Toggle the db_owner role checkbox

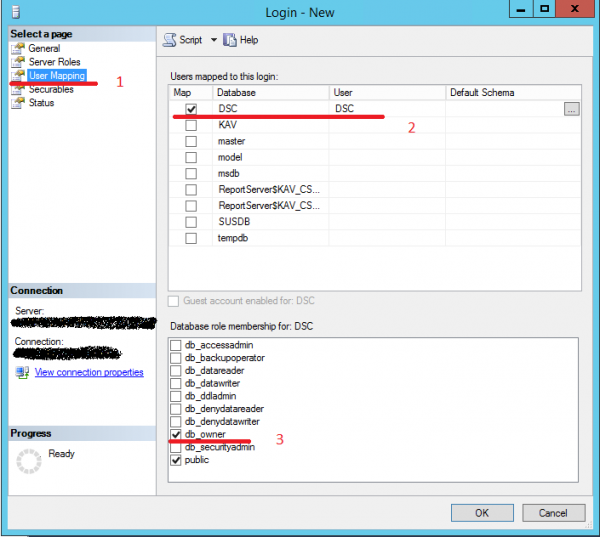[177, 435]
